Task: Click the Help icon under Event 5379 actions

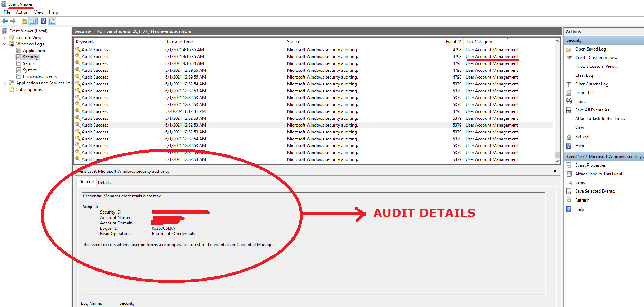Action: (569, 209)
